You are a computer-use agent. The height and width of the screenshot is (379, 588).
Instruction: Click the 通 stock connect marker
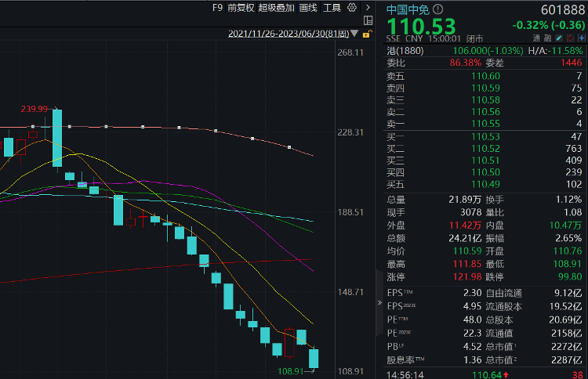tap(536, 38)
